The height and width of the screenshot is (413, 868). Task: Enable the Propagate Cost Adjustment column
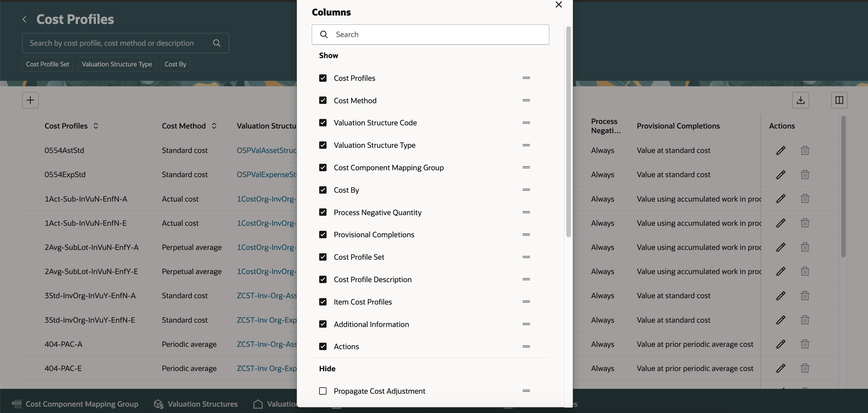click(323, 391)
